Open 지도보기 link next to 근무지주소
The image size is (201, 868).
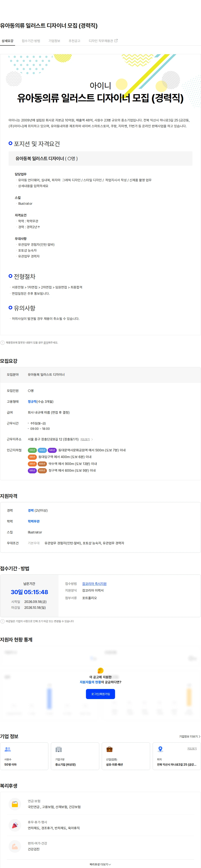(x=85, y=439)
